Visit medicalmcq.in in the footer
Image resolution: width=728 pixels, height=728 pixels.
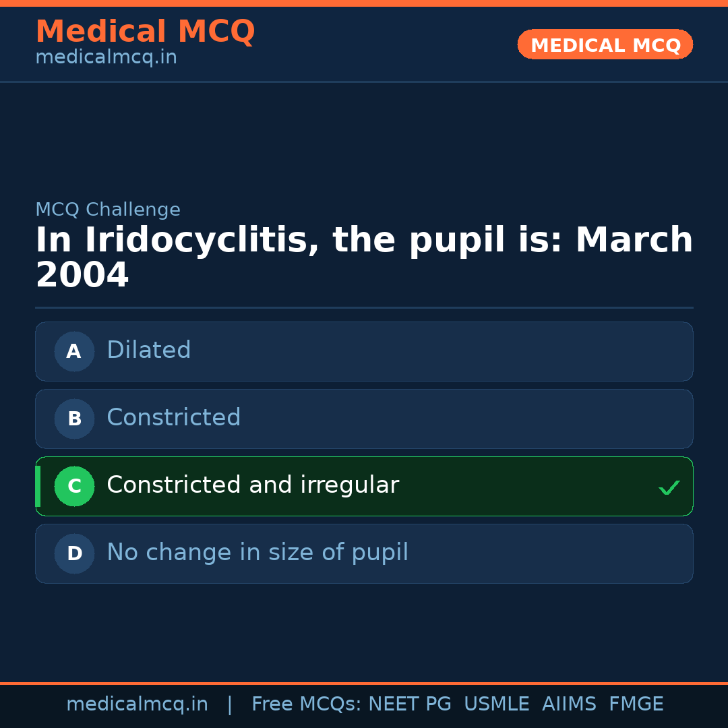tap(138, 704)
